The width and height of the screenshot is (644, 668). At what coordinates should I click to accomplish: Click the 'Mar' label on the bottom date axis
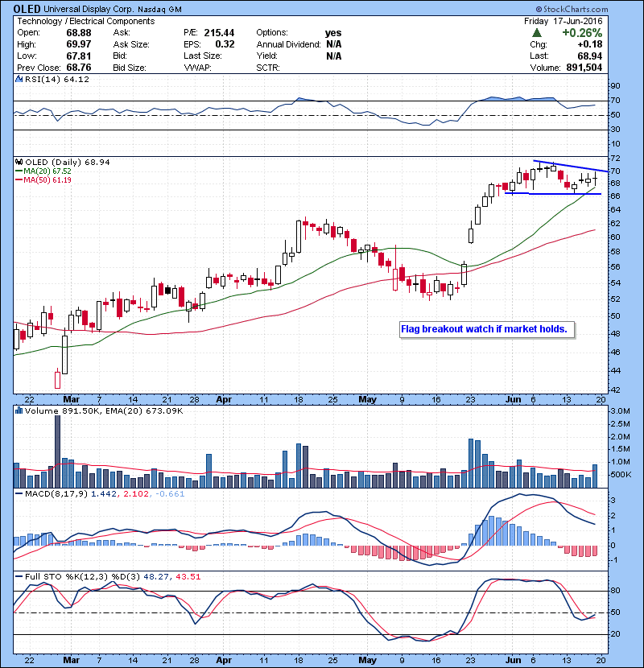pos(71,660)
